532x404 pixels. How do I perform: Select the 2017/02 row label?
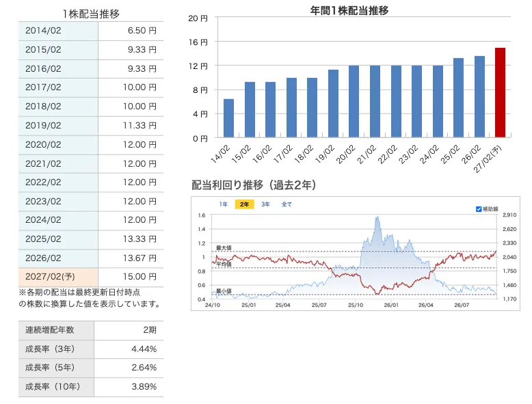[x=43, y=87]
